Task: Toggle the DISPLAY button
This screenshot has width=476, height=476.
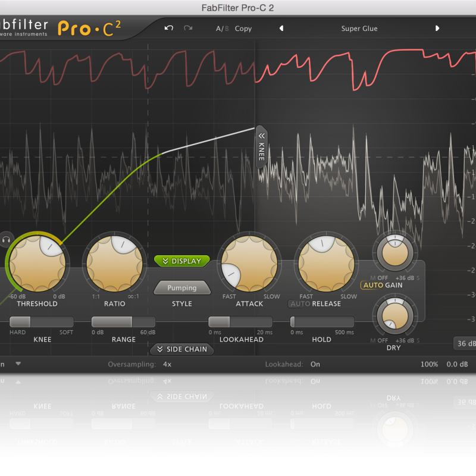Action: (x=182, y=261)
